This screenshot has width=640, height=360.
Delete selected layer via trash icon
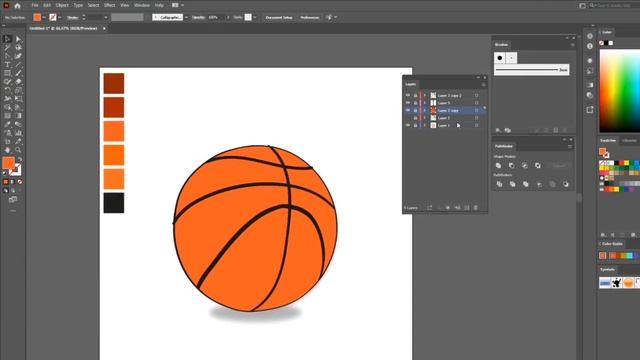click(x=476, y=208)
